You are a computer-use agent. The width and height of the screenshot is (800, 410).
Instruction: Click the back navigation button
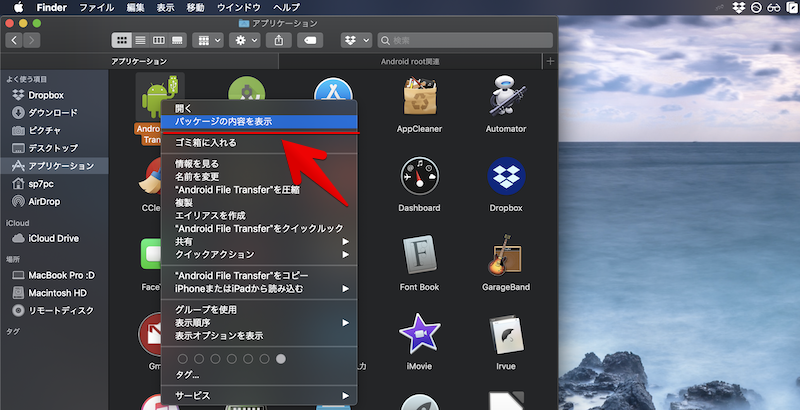coord(14,40)
